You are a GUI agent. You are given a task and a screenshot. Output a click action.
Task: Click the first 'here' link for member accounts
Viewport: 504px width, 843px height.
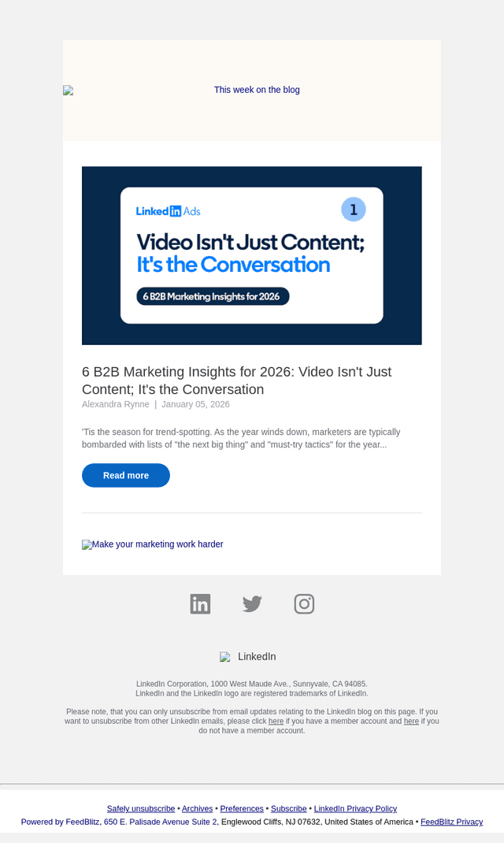click(276, 721)
